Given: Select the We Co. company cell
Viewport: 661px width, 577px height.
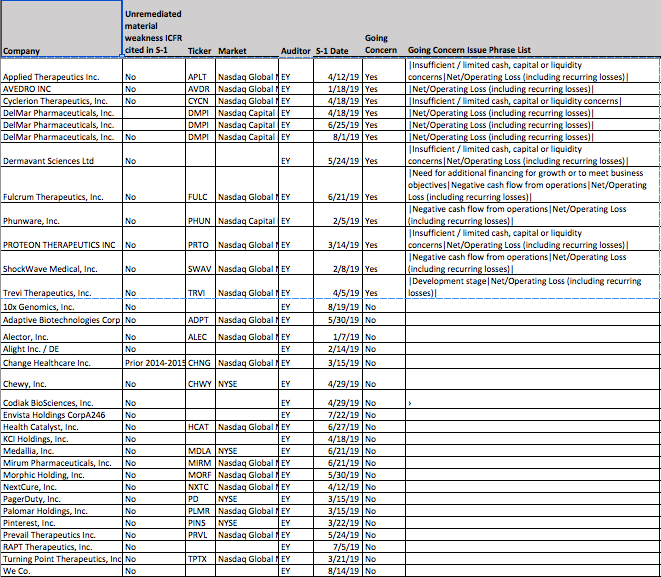Looking at the screenshot, I should [x=62, y=571].
